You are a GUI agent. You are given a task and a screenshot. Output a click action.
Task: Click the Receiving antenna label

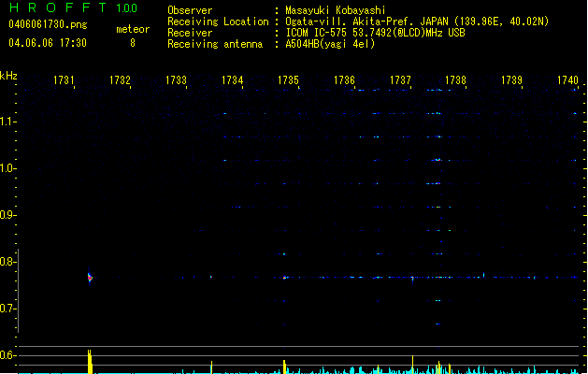(215, 44)
